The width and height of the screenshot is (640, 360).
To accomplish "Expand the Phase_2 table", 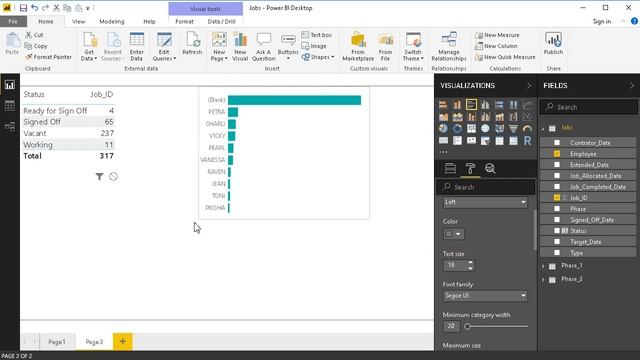I will [x=543, y=280].
